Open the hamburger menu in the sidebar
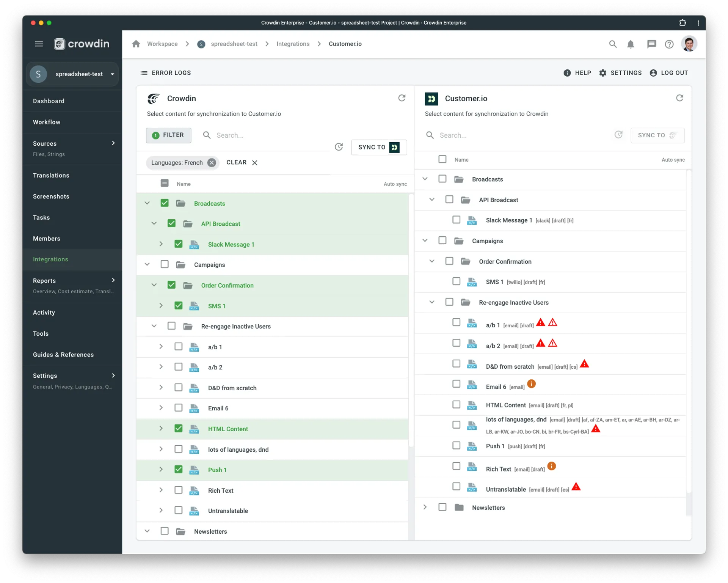Viewport: 728px width, 583px height. pyautogui.click(x=39, y=44)
